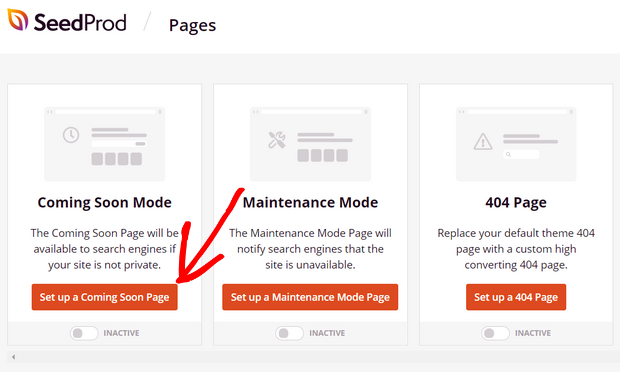Click the Coming Soon clock thumbnail

click(x=104, y=144)
